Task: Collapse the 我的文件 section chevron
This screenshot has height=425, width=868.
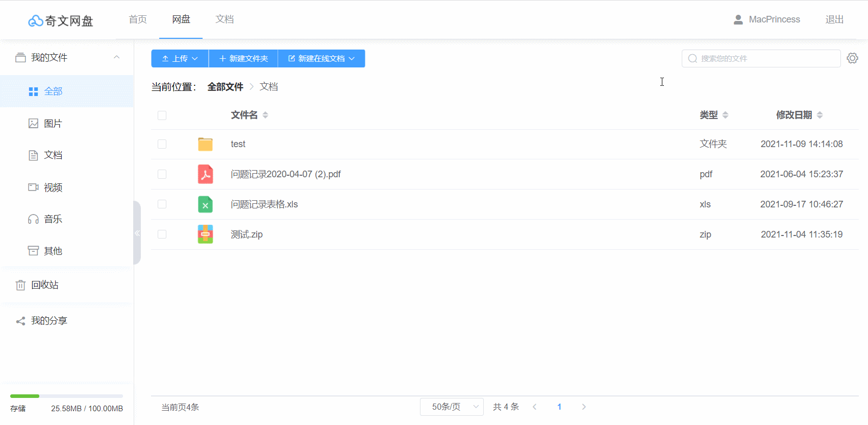Action: pyautogui.click(x=117, y=57)
